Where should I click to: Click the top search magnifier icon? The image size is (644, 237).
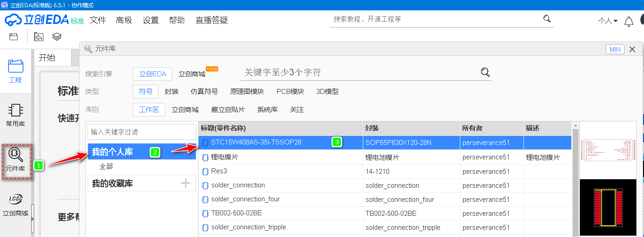(x=547, y=19)
